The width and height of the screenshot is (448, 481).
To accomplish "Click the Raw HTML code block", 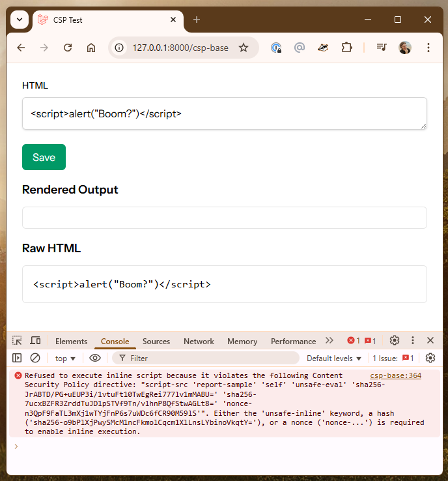I will click(224, 284).
